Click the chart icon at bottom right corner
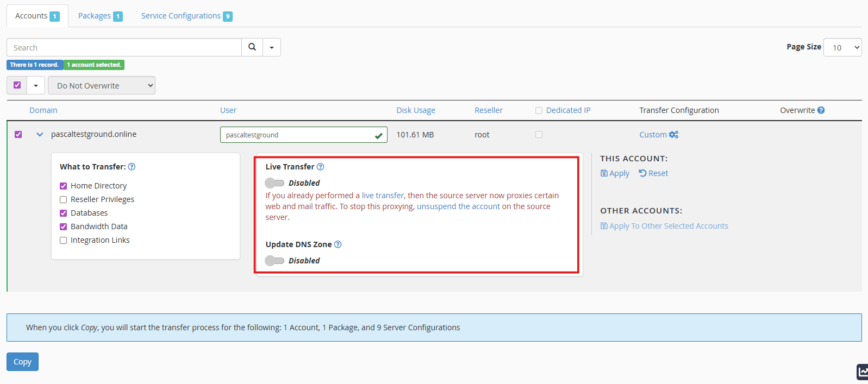 pos(863,372)
